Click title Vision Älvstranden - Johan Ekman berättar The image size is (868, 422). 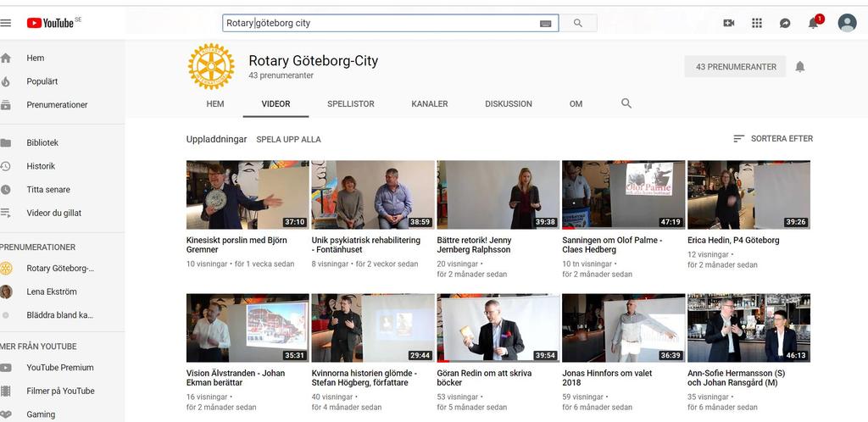(236, 378)
